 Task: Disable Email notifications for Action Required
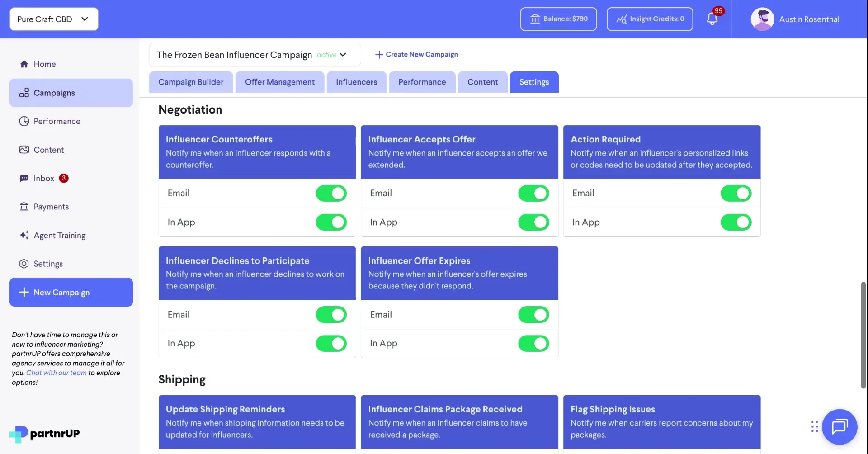click(x=736, y=193)
